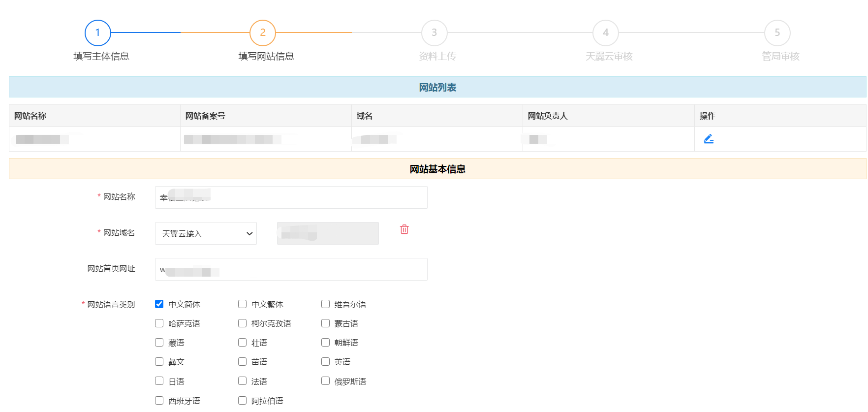The width and height of the screenshot is (868, 412).
Task: Click step 5 circle 管局审核
Action: (777, 32)
